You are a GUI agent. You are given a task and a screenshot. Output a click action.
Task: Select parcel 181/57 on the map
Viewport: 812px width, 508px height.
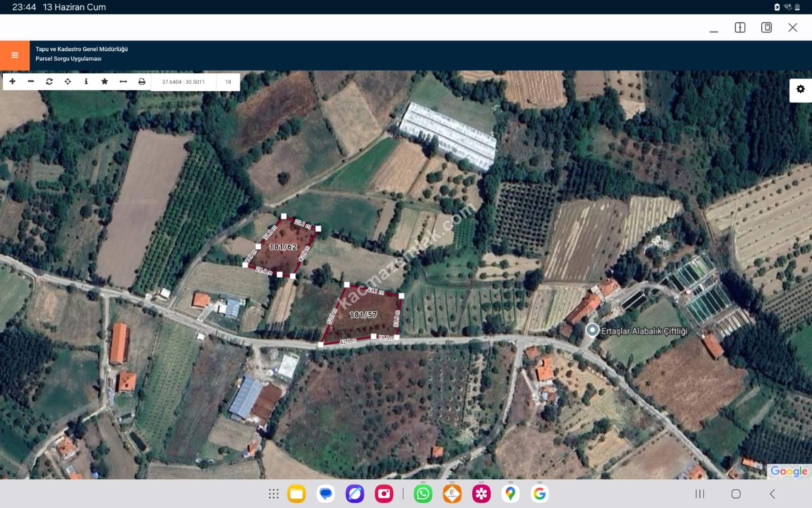[x=363, y=315]
